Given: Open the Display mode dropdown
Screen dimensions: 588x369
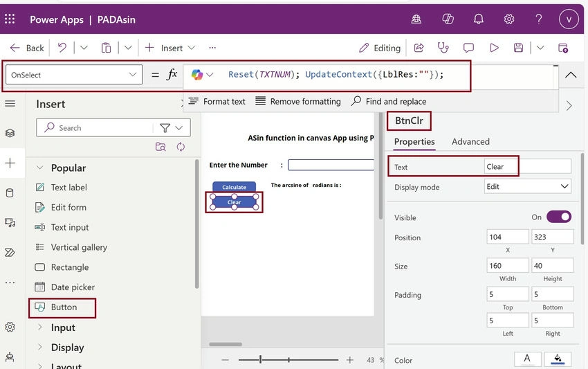Looking at the screenshot, I should pos(528,186).
